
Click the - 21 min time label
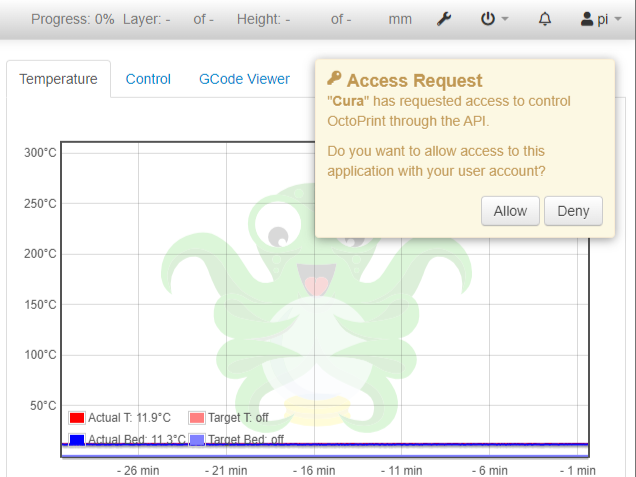pos(226,471)
